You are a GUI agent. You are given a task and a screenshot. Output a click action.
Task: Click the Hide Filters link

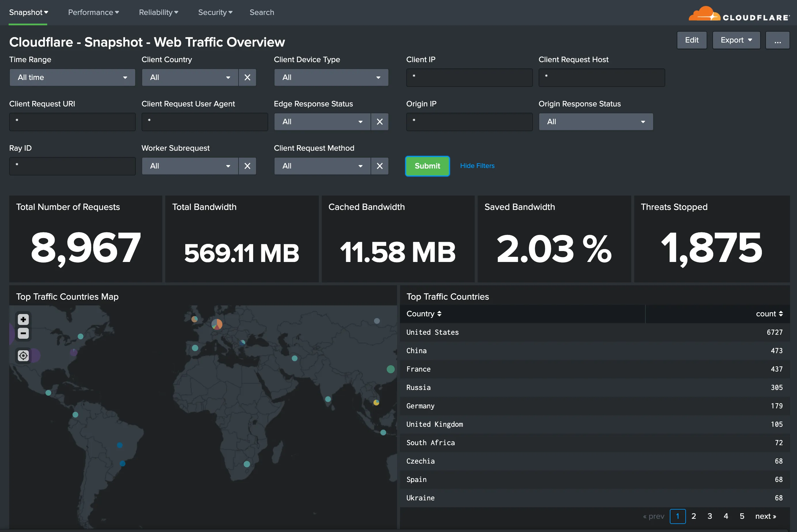pyautogui.click(x=477, y=166)
